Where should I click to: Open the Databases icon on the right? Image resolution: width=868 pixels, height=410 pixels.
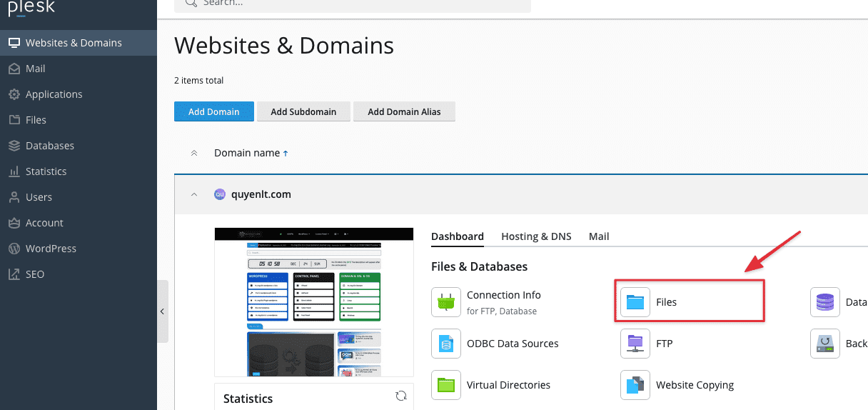[x=824, y=302]
